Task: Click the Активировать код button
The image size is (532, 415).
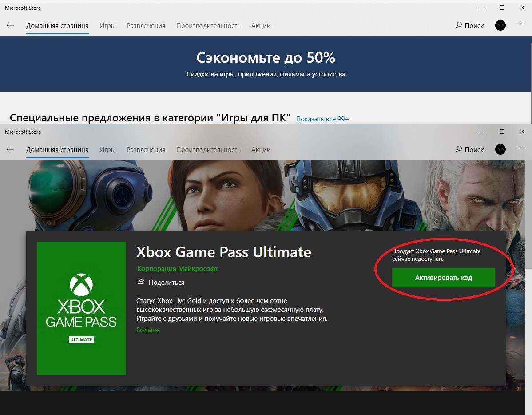Action: point(444,278)
